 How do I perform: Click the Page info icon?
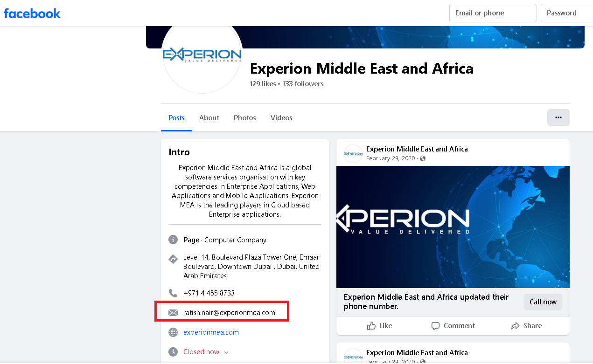click(x=173, y=240)
